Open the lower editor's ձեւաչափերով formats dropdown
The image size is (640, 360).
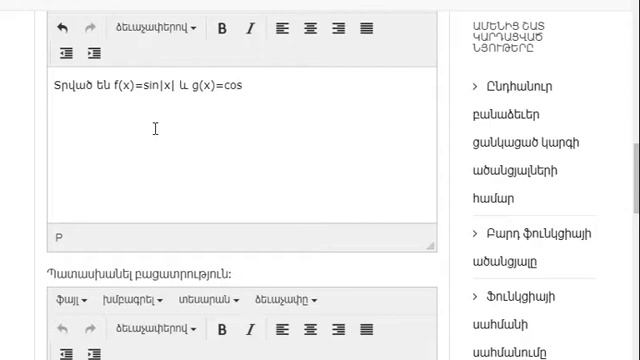click(156, 329)
